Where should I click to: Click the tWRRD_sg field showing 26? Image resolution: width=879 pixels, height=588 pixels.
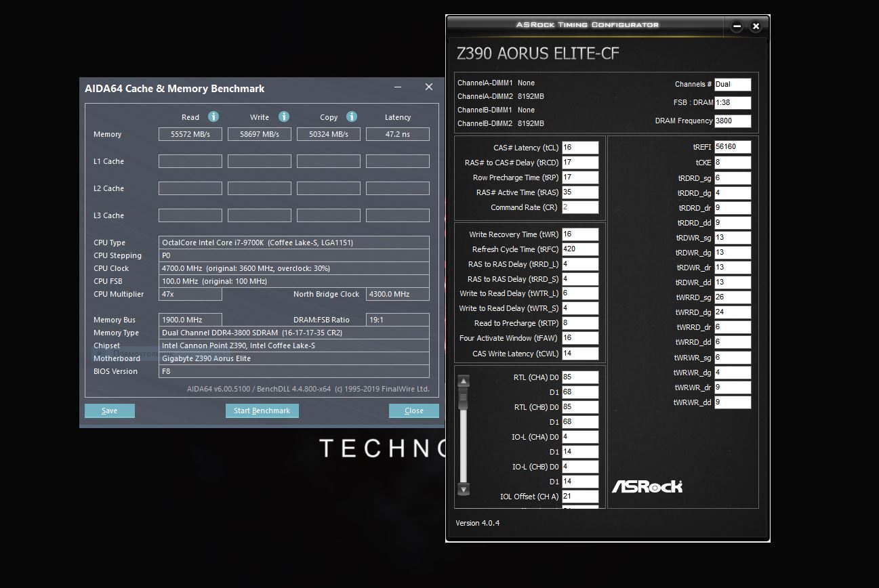click(733, 297)
